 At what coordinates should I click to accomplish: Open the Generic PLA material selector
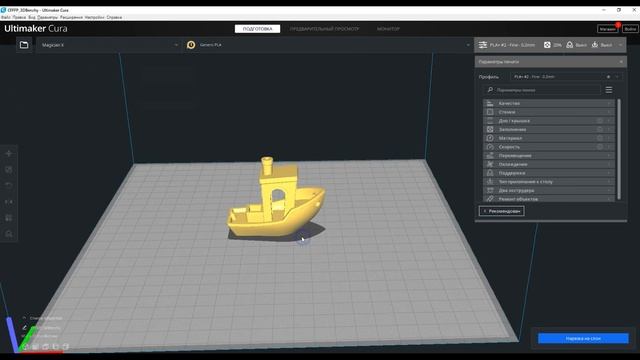pyautogui.click(x=328, y=45)
